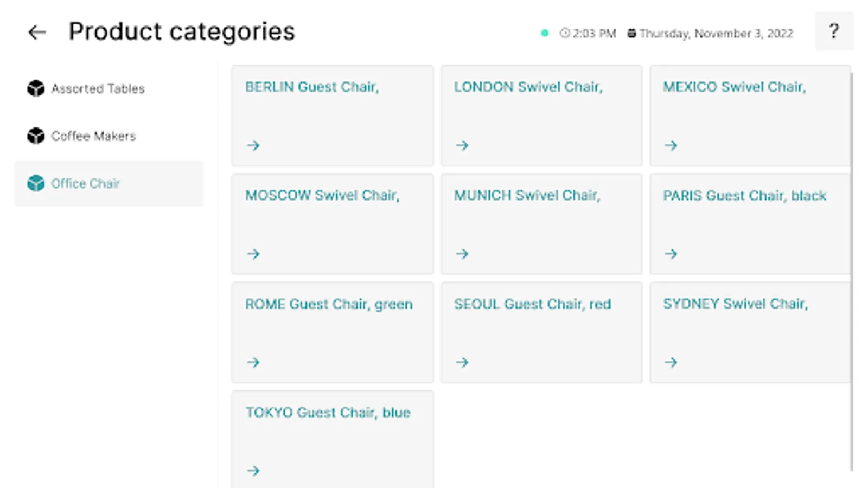Click the arrow on MEXICO Swivel Chair card
Screen dimensions: 868x488
click(671, 145)
